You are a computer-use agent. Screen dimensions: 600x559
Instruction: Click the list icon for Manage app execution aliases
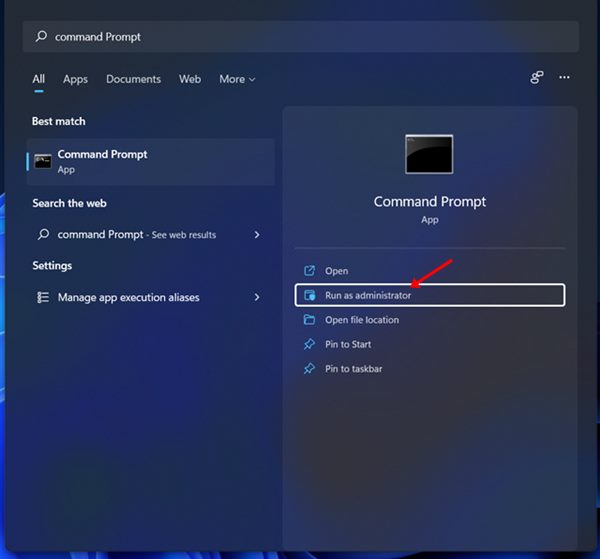(x=43, y=297)
